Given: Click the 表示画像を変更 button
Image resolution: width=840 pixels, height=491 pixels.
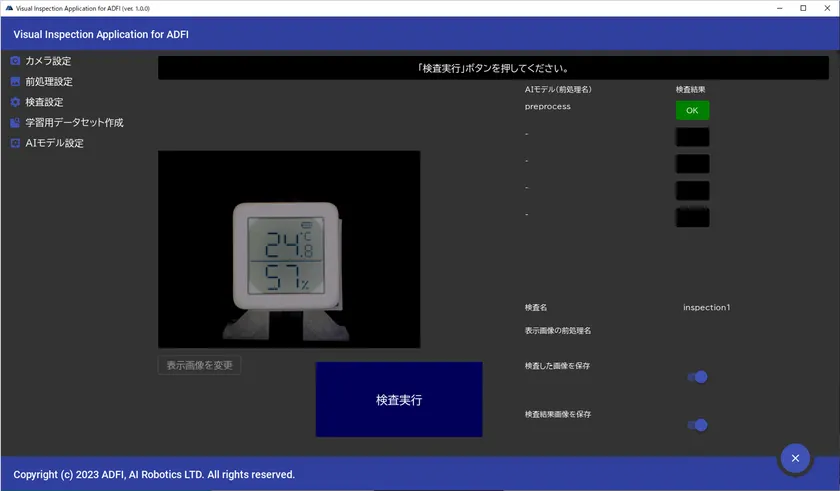Looking at the screenshot, I should tap(199, 365).
